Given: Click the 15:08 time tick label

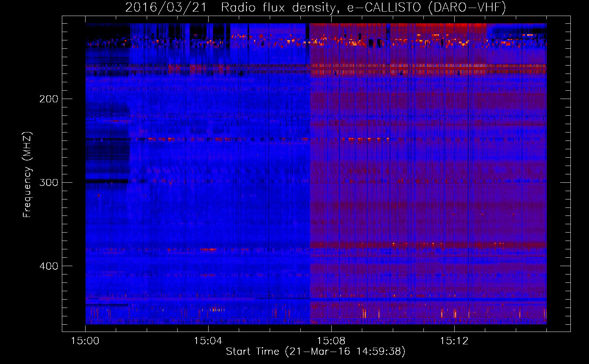Looking at the screenshot, I should pos(331,341).
